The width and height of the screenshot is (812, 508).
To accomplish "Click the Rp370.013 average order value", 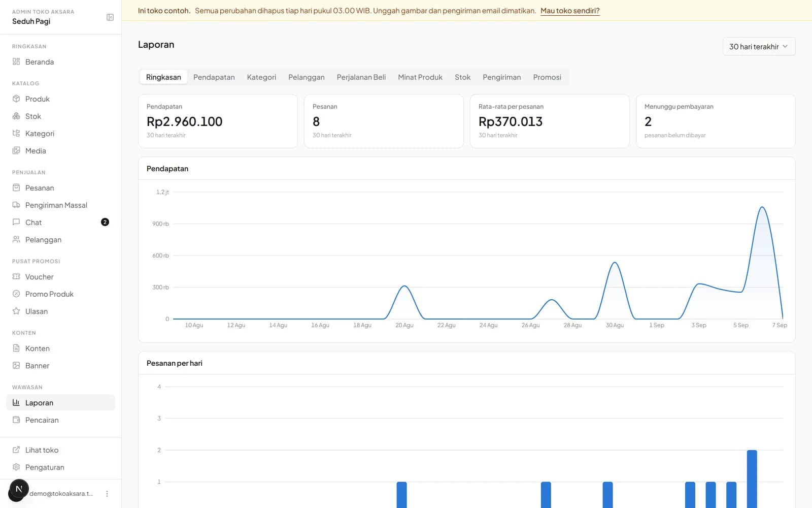I will click(511, 121).
